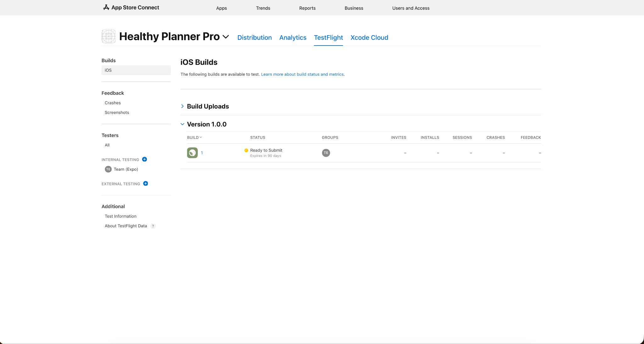Select the TestFlight tab
The width and height of the screenshot is (644, 344).
pyautogui.click(x=328, y=37)
